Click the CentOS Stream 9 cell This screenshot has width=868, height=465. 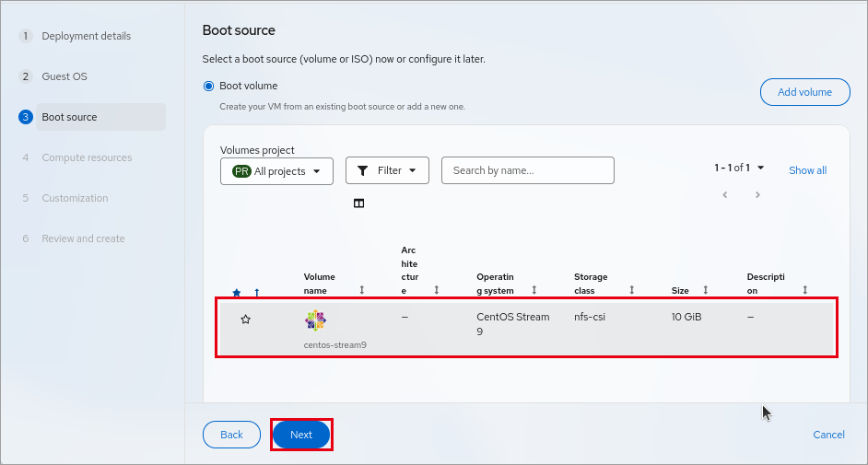tap(513, 324)
